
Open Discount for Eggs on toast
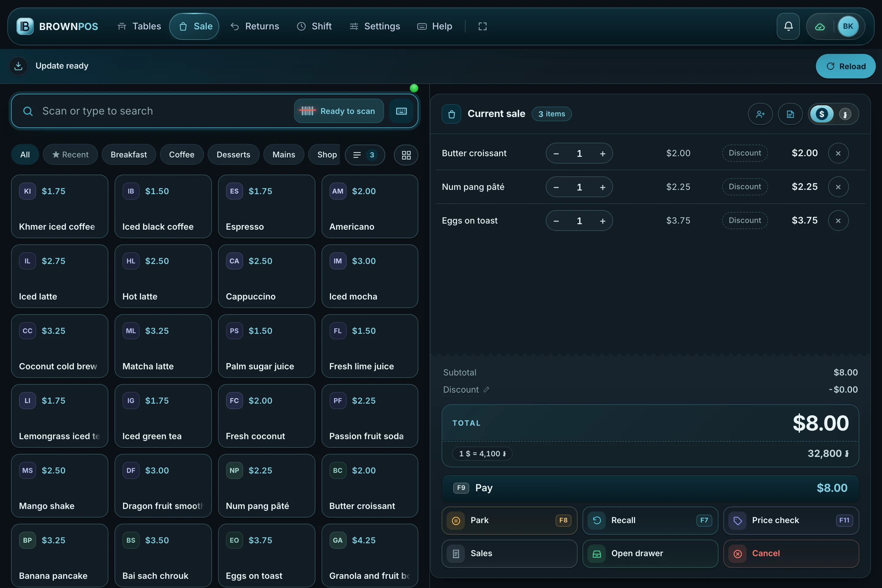tap(745, 221)
